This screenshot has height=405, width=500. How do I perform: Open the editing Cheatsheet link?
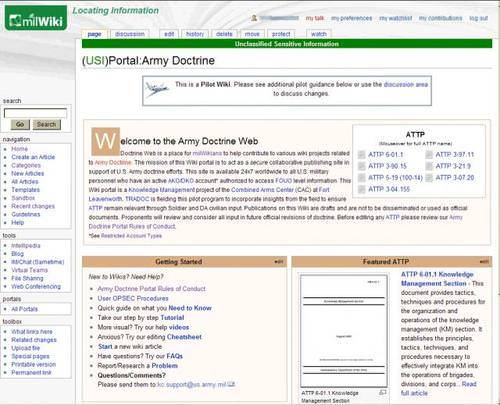[x=184, y=337]
